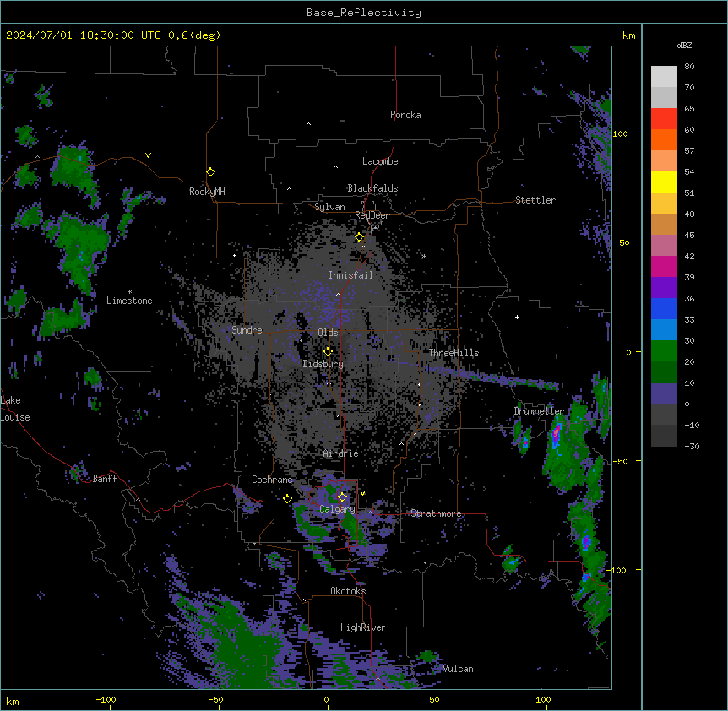
Task: Click the -50 tick on the bottom axis
Action: click(x=215, y=699)
